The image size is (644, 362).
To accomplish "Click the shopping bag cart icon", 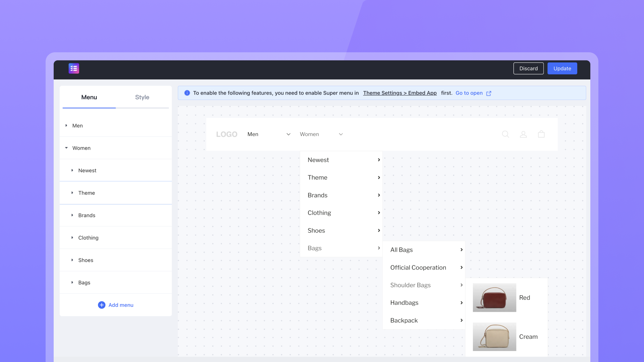I will pyautogui.click(x=541, y=134).
